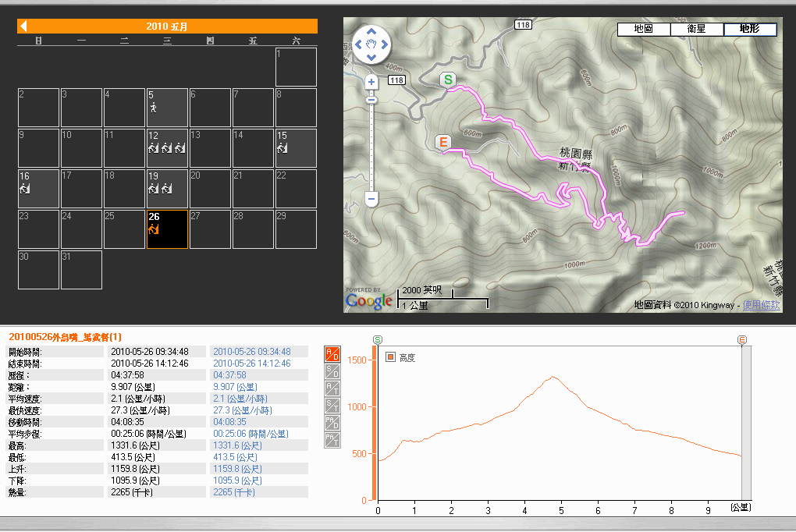Click the 2010 五月 month header
Viewport: 796px width, 532px height.
point(167,27)
